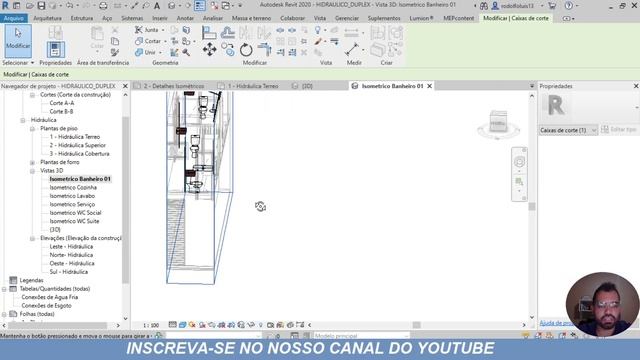Select the Measure Between Two References tool
Image resolution: width=640 pixels, height=360 pixels.
tap(351, 33)
